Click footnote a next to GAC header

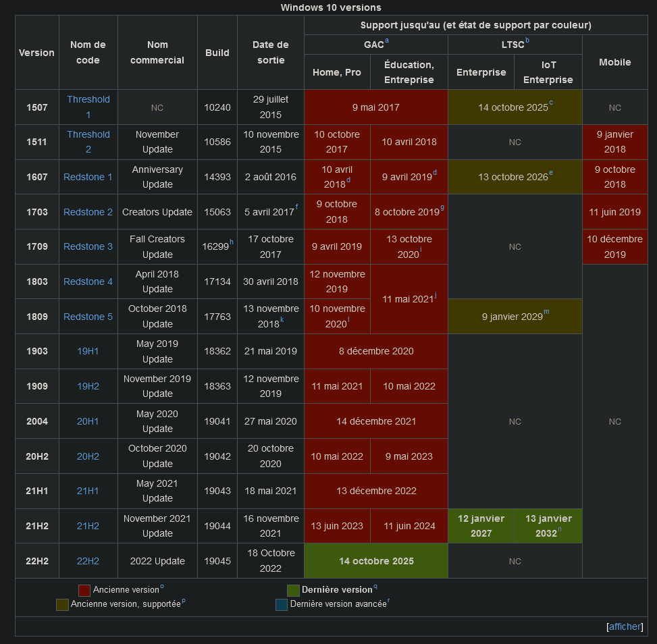(387, 41)
